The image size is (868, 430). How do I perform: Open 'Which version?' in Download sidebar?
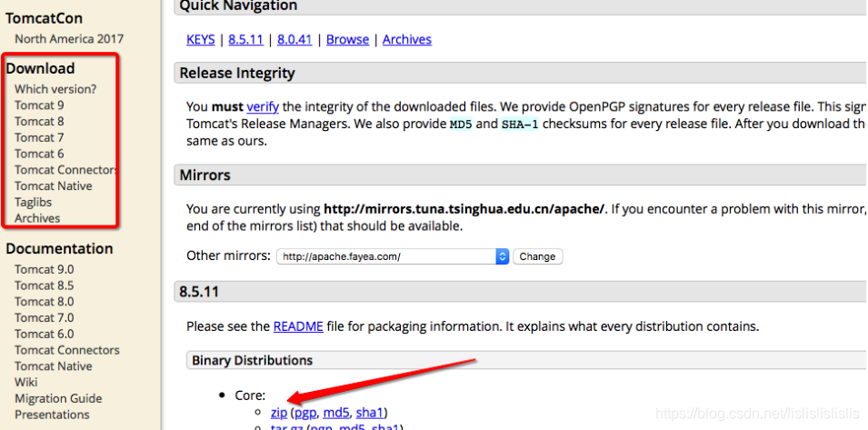pyautogui.click(x=55, y=89)
